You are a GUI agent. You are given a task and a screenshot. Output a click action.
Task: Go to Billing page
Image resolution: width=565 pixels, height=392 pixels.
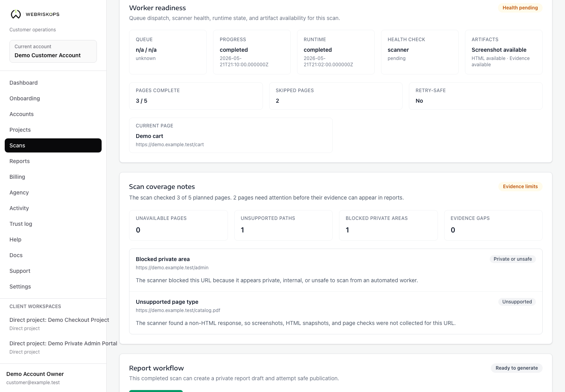(x=53, y=177)
